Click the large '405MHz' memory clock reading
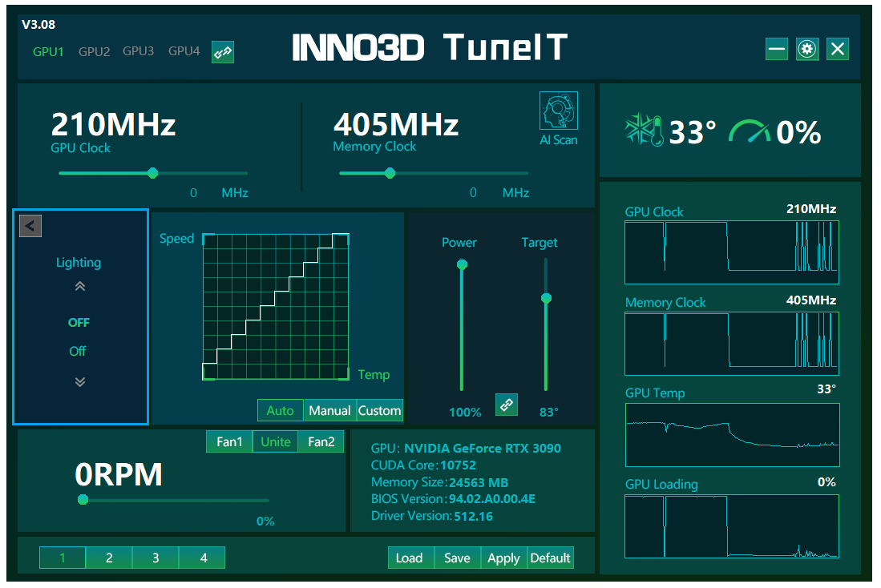 [396, 125]
